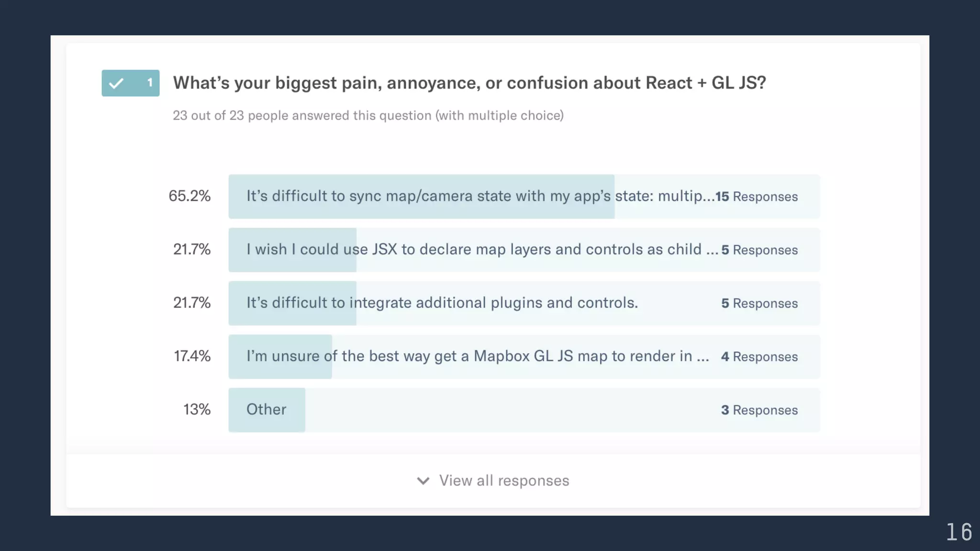Image resolution: width=980 pixels, height=551 pixels.
Task: Click the 13% percentage label
Action: pyautogui.click(x=197, y=409)
